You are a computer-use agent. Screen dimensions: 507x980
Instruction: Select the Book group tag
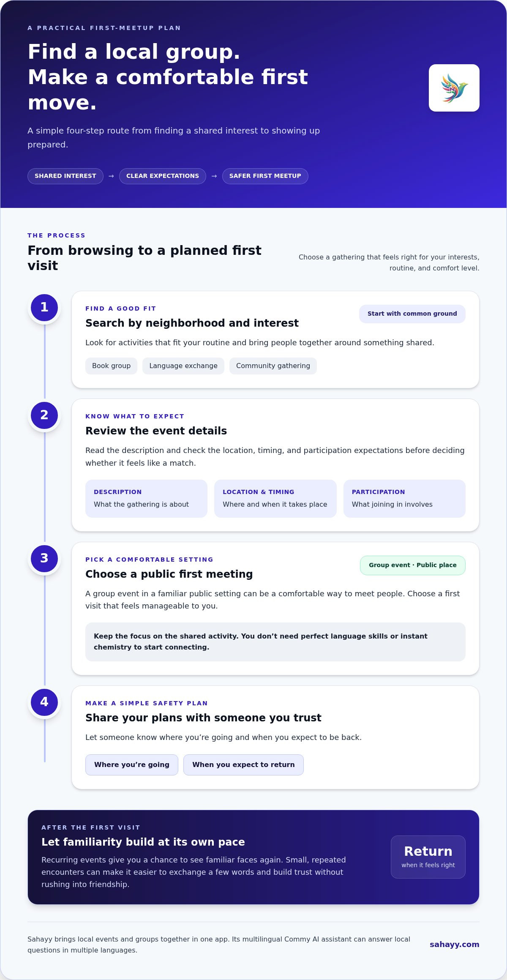[112, 366]
